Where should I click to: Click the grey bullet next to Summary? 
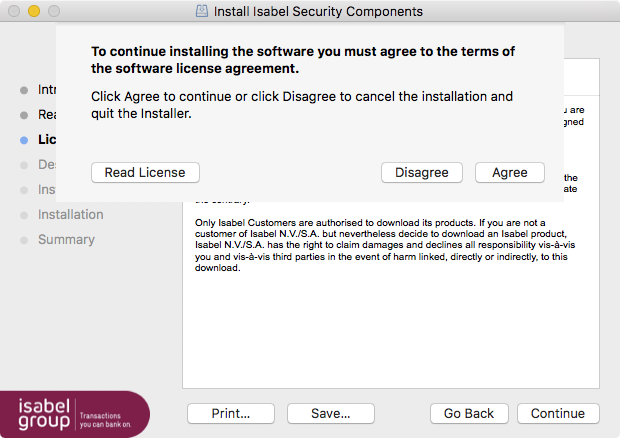click(x=24, y=240)
